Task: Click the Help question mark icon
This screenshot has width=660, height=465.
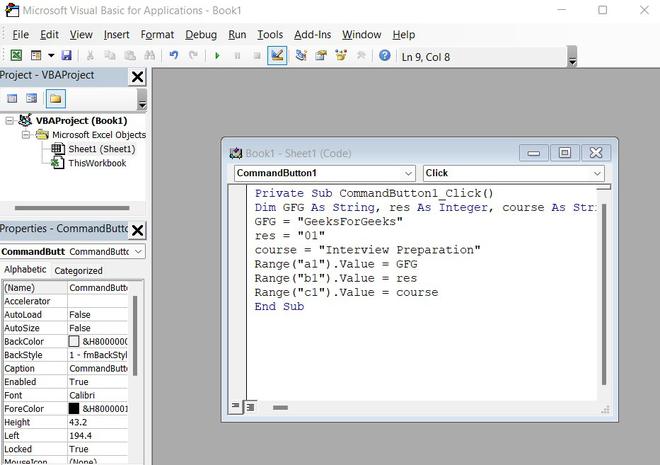Action: click(x=384, y=55)
